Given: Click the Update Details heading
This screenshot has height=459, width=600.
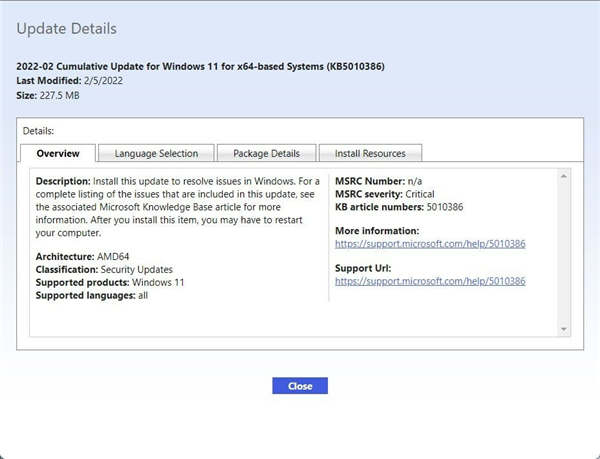Looking at the screenshot, I should (x=67, y=29).
